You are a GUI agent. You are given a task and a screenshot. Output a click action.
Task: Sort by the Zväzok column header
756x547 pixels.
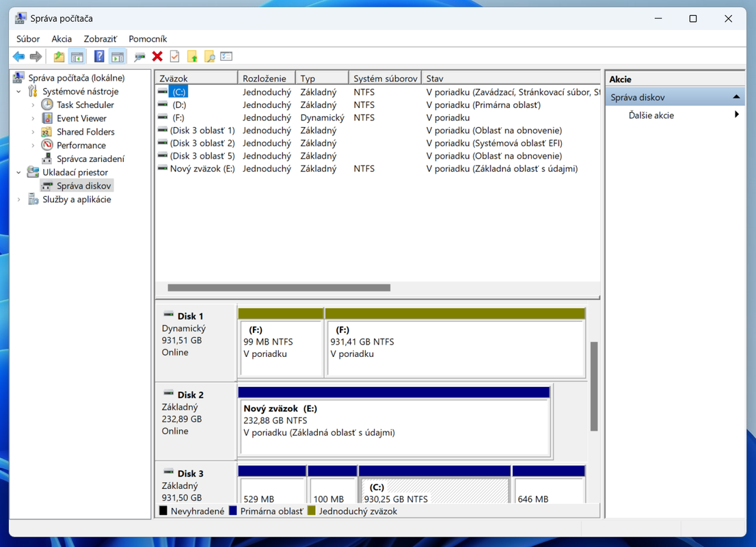(197, 78)
